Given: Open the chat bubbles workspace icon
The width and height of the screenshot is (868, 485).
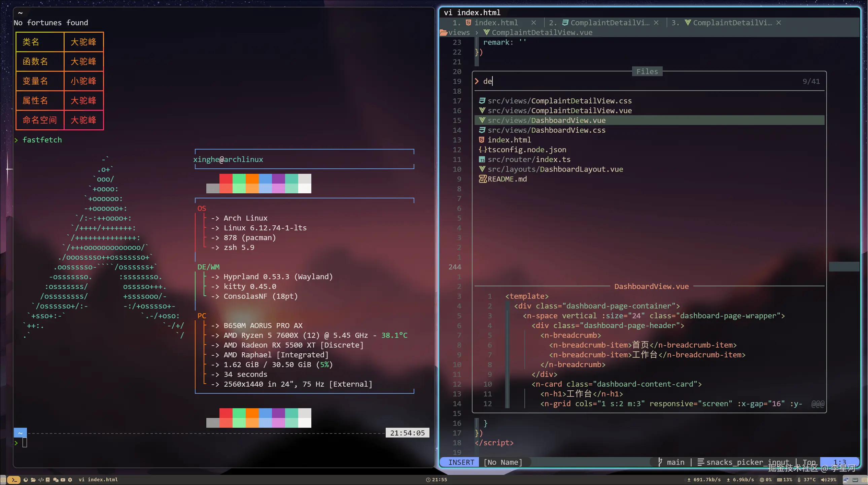Looking at the screenshot, I should (x=56, y=480).
